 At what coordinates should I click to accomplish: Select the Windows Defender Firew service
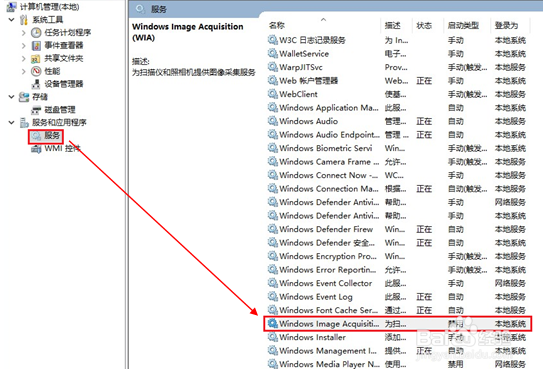pyautogui.click(x=326, y=229)
